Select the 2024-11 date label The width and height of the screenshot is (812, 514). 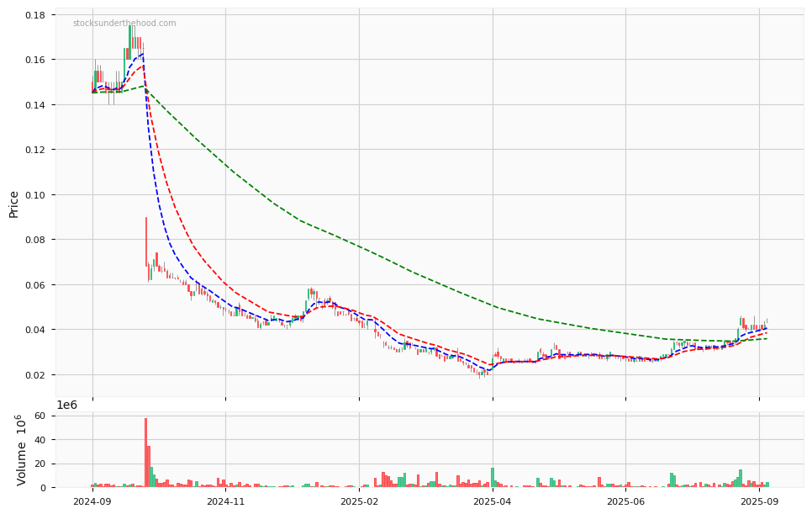pyautogui.click(x=226, y=501)
